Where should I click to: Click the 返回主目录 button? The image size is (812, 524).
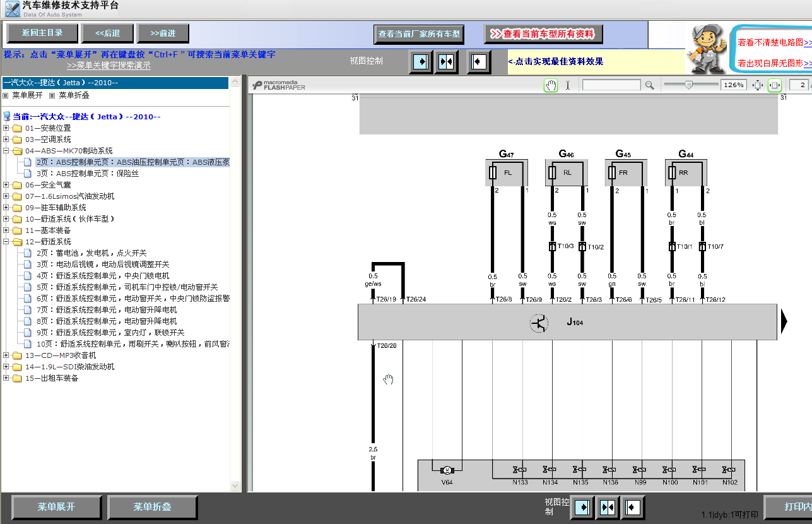coord(43,33)
